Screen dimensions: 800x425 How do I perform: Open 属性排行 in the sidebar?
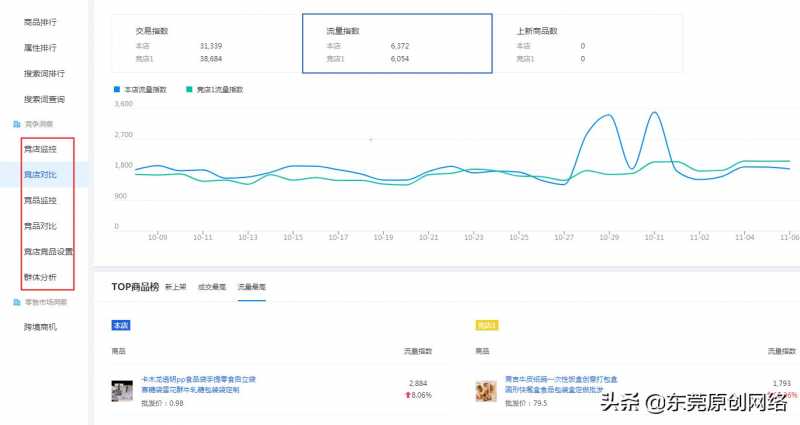(x=40, y=47)
